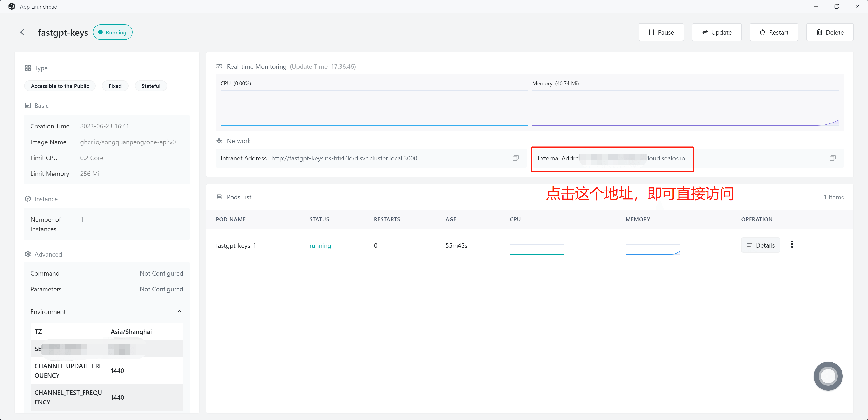The width and height of the screenshot is (868, 420).
Task: Click the back arrow next to fastgpt-keys
Action: (22, 32)
